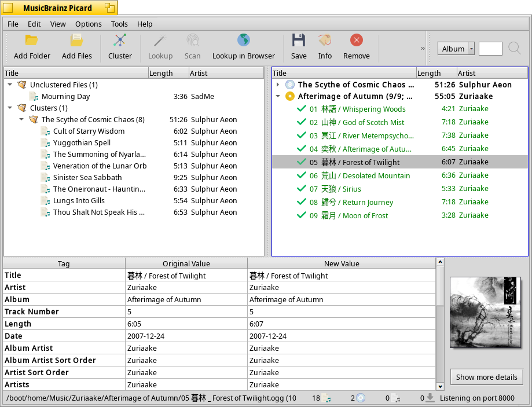The image size is (532, 407).
Task: Open the Tools menu
Action: click(x=119, y=24)
